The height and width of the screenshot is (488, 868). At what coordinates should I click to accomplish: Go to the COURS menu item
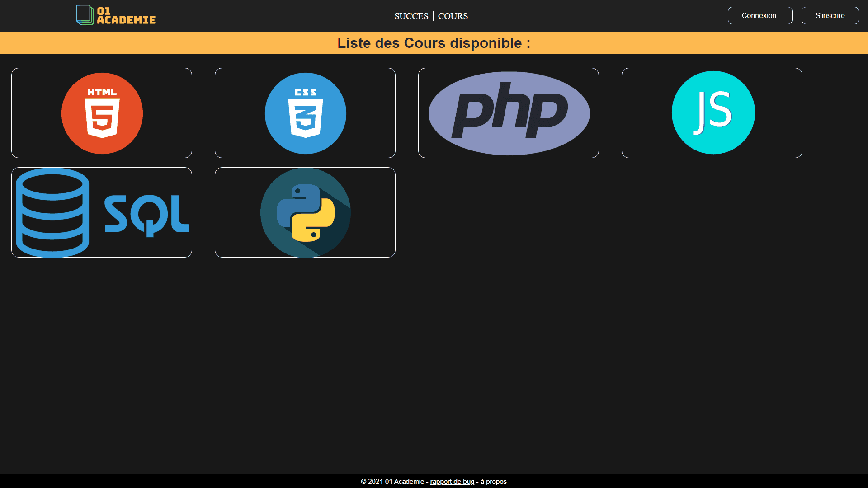453,16
